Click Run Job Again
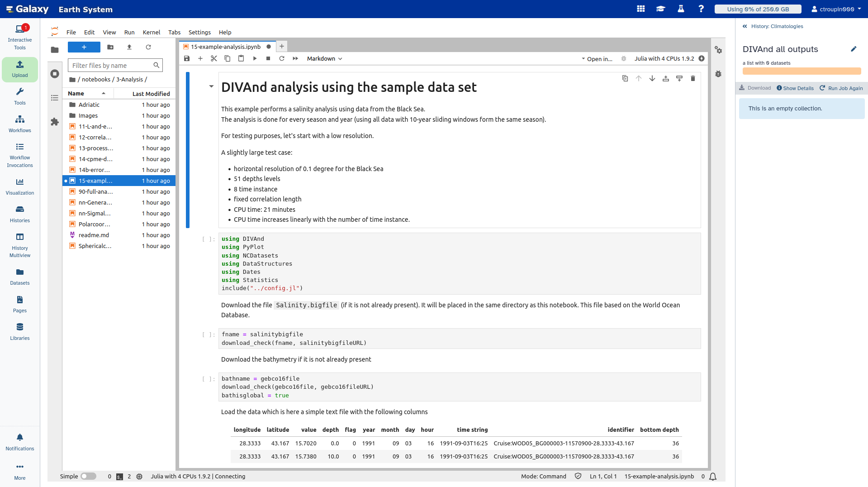The width and height of the screenshot is (868, 487). coord(841,88)
